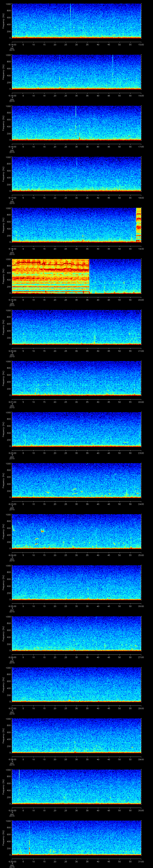Viewport: 153px width, 868px height.
Task: Click the vertical spike near 27 seconds in the 6:14:00 panel
Action: point(70,10)
